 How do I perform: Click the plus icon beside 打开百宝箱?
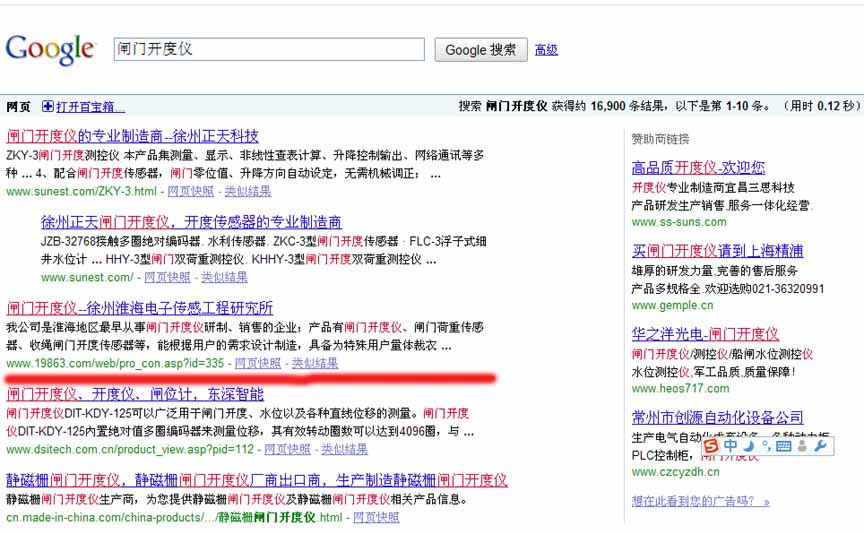coord(48,106)
